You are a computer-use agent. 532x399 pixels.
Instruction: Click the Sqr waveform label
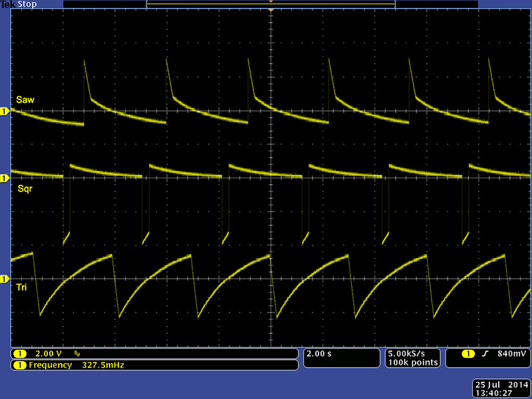coord(25,190)
